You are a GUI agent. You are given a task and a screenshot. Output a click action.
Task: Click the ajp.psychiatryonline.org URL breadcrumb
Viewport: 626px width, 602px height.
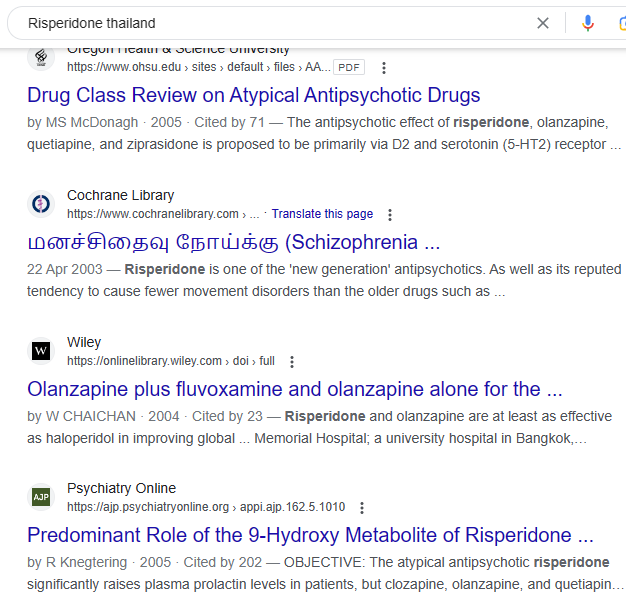point(206,507)
